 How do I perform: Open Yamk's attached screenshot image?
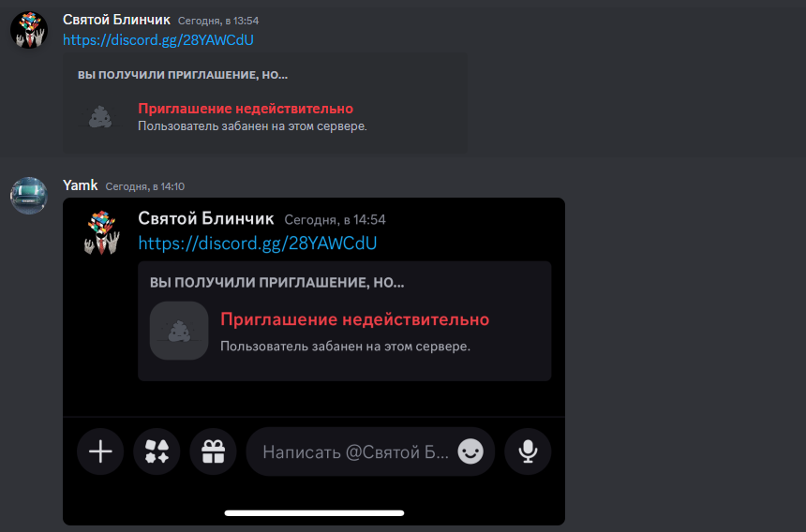314,362
